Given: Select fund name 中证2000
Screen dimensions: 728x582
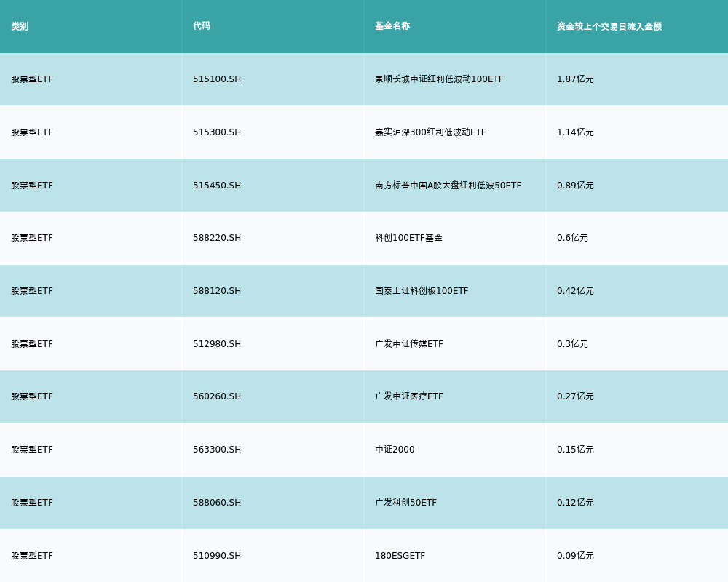Looking at the screenshot, I should pos(395,450).
